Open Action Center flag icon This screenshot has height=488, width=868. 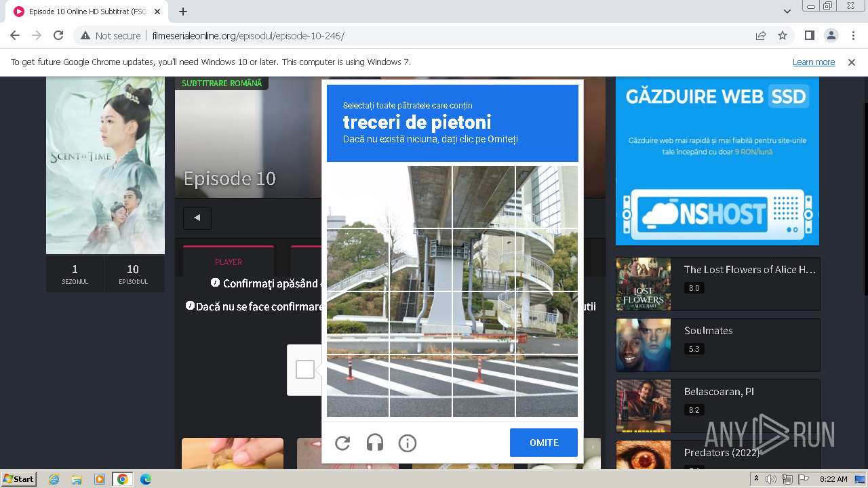804,479
